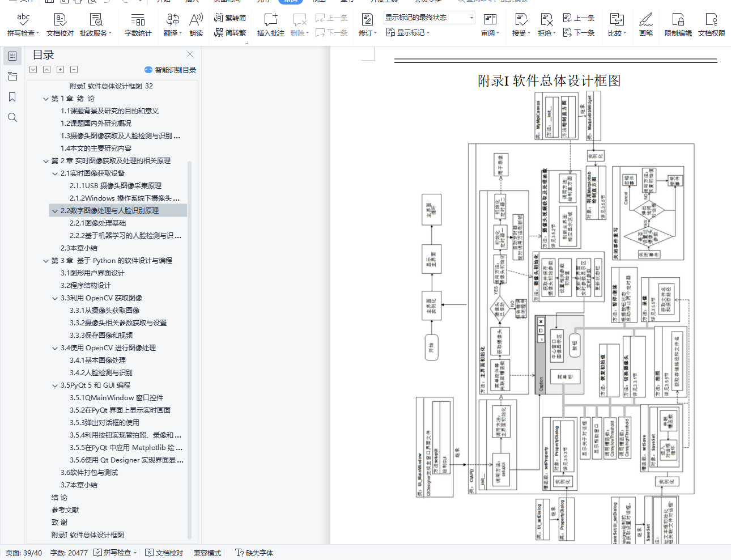The image size is (731, 560).
Task: Click the 接受 accept change icon
Action: click(521, 19)
